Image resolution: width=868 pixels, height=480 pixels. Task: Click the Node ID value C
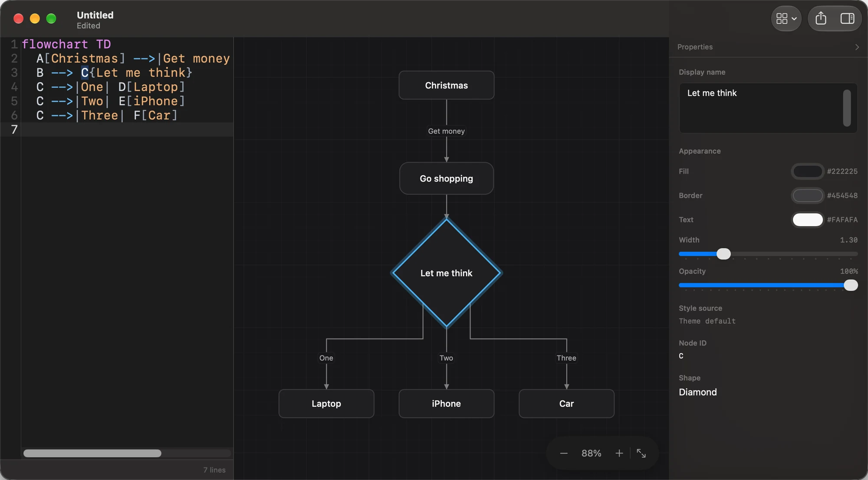coord(681,356)
